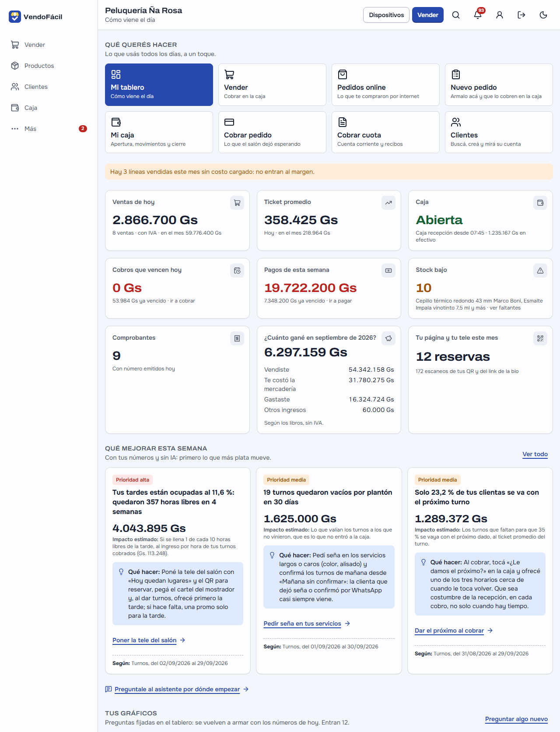Viewport: 560px width, 732px height.
Task: Follow 'Poner la tele del salón' link
Action: (149, 640)
